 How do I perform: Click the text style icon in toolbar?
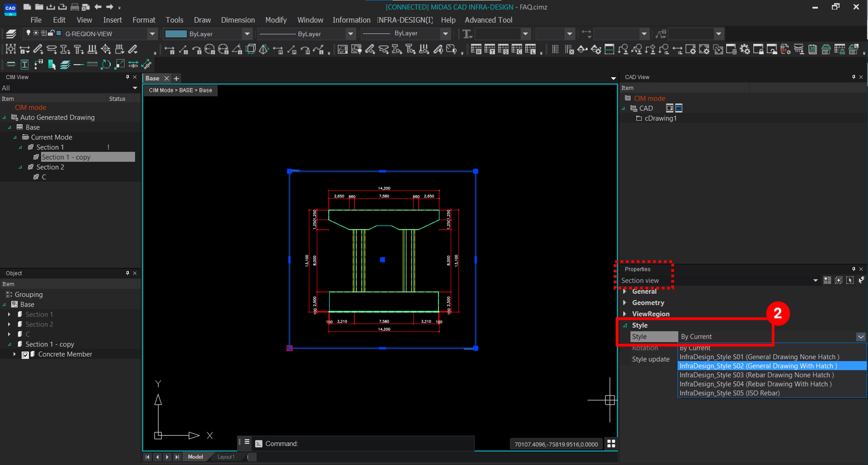click(x=467, y=34)
